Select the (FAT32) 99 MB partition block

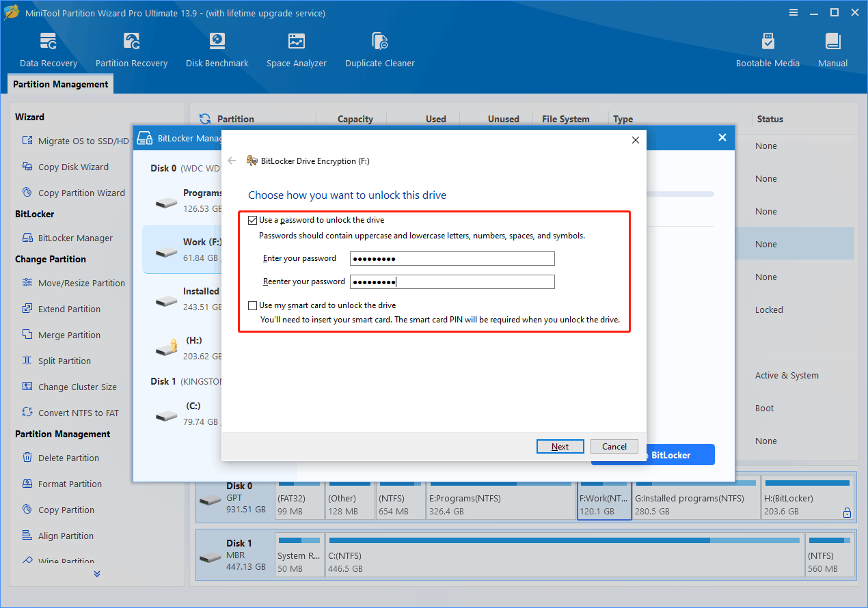298,498
